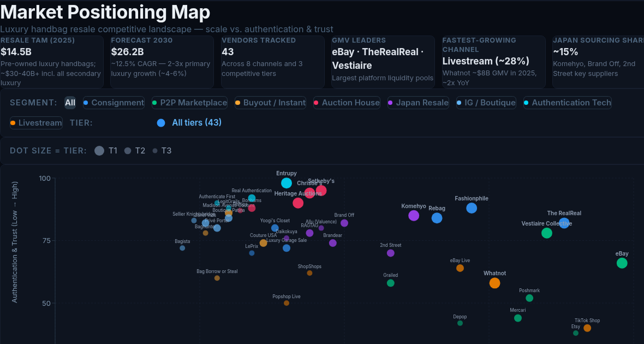Click the Bagista data point
The height and width of the screenshot is (344, 644).
click(x=182, y=248)
